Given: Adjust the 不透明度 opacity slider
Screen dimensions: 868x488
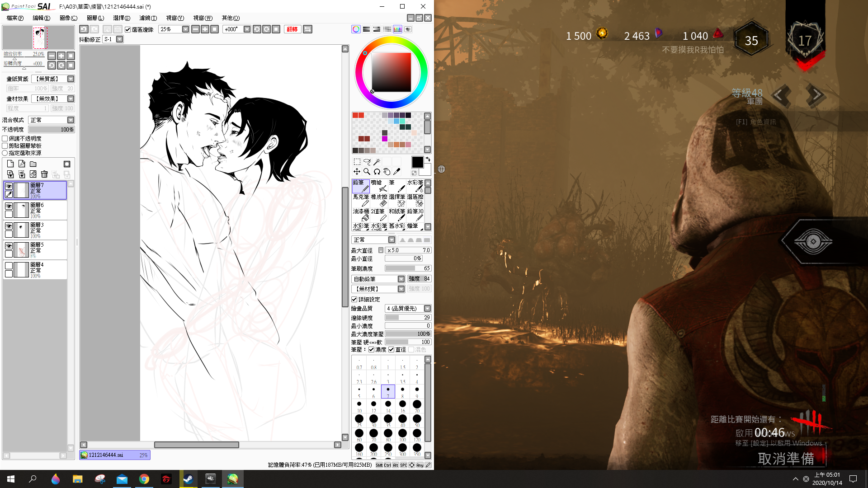Looking at the screenshot, I should pos(52,130).
